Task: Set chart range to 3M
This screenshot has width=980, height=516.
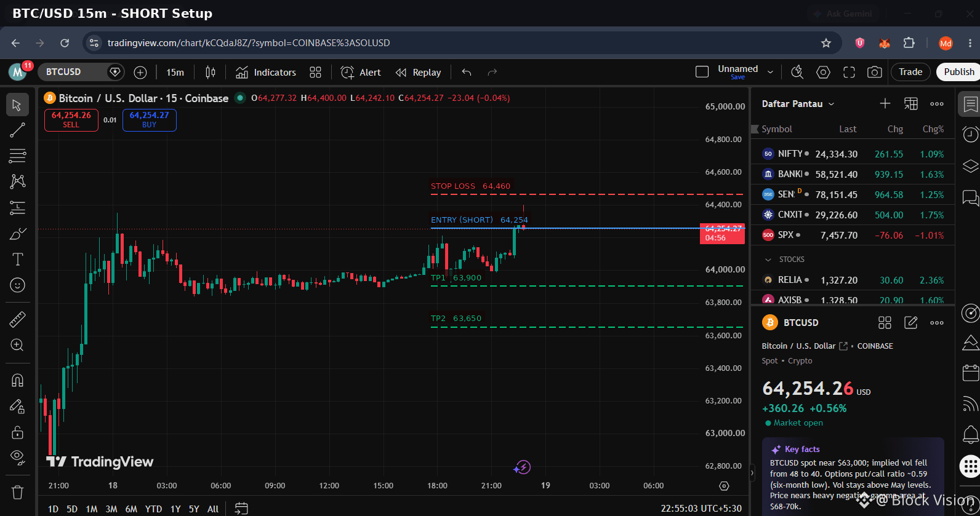Action: point(111,509)
